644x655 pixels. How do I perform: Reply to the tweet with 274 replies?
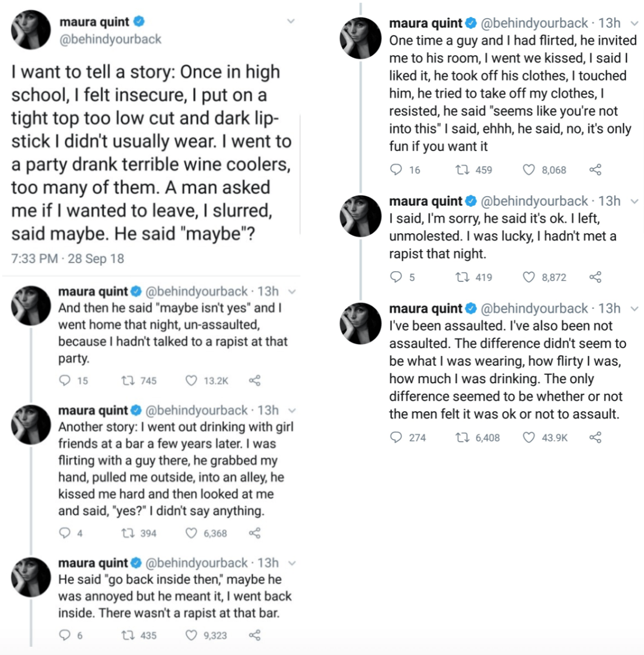pos(396,438)
